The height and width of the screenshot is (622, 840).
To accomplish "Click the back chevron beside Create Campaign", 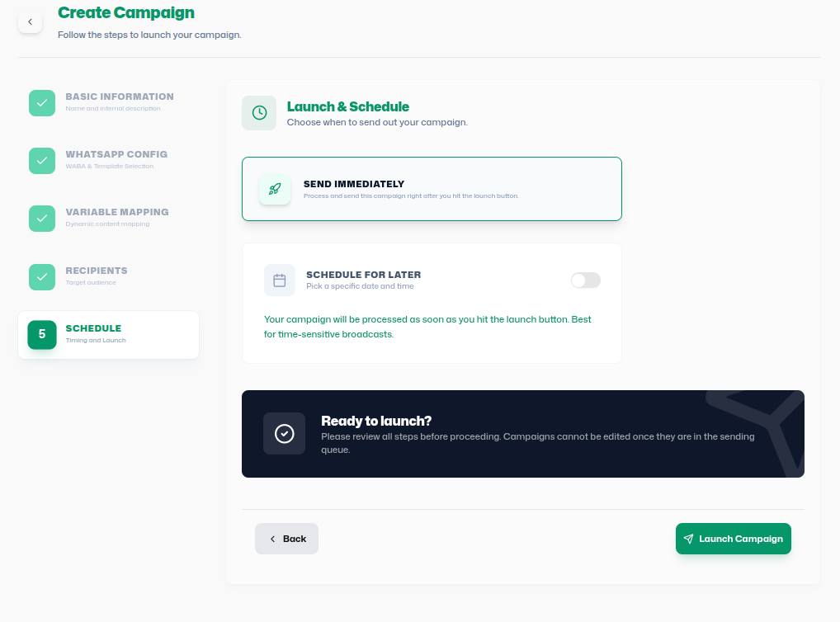I will (x=30, y=22).
